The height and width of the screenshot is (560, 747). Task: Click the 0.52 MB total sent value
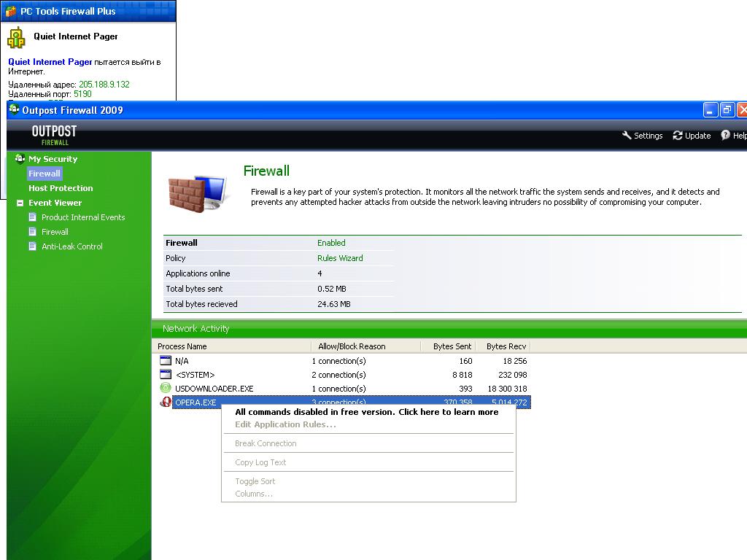tap(332, 289)
